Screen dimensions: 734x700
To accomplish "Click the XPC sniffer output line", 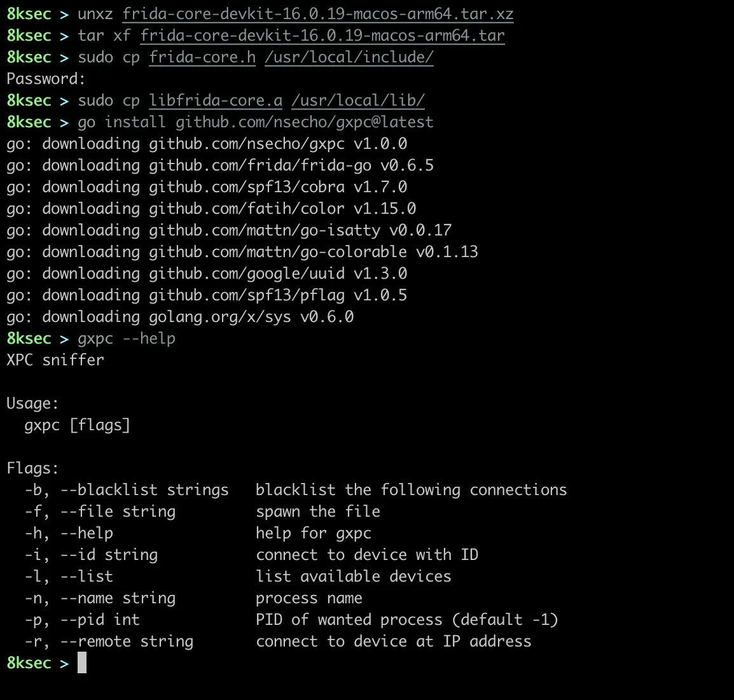I will click(x=55, y=360).
